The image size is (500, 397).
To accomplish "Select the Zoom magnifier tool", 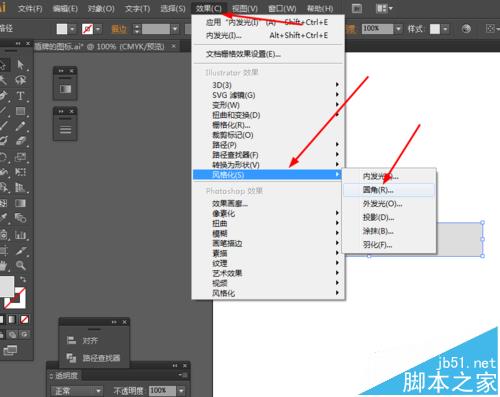I will (21, 265).
